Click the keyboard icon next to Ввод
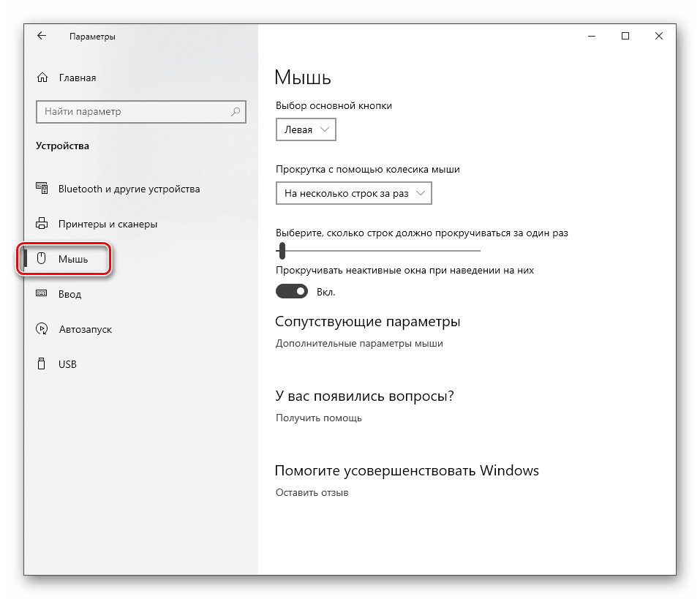The width and height of the screenshot is (700, 599). 42,293
